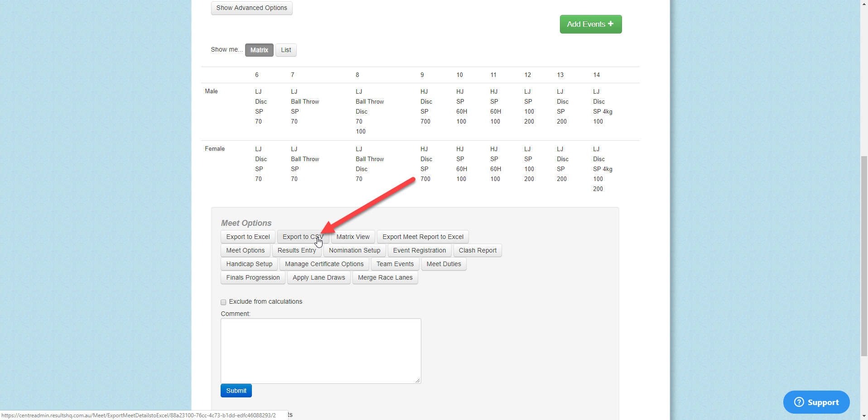Open the Support chat widget
The width and height of the screenshot is (868, 420).
click(816, 402)
